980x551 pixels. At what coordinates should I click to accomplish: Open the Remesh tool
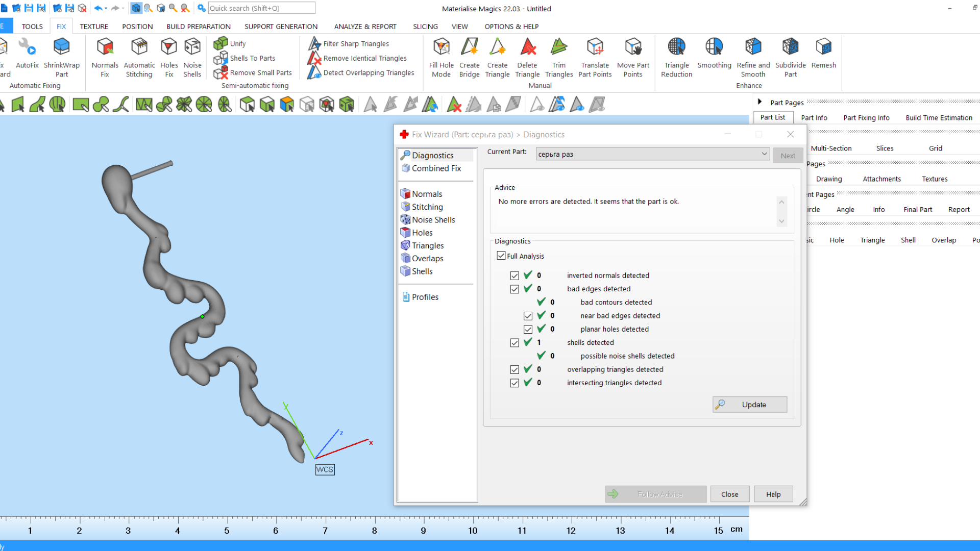coord(823,54)
